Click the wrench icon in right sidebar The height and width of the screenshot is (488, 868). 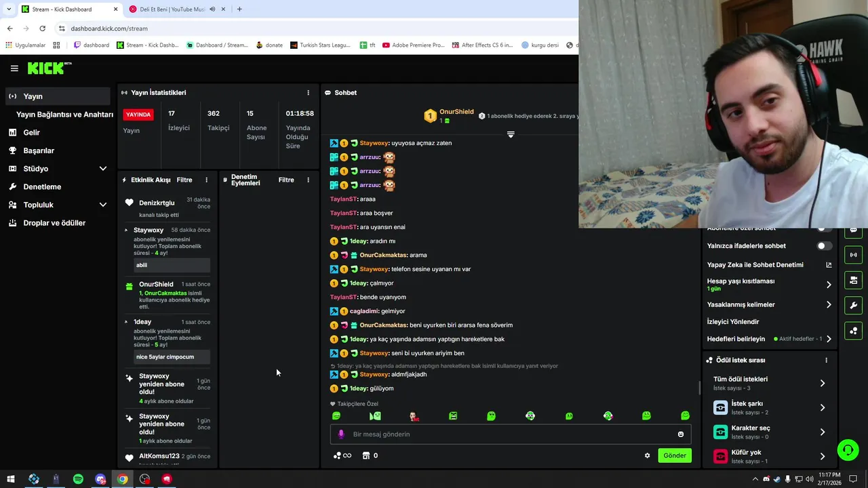point(853,305)
